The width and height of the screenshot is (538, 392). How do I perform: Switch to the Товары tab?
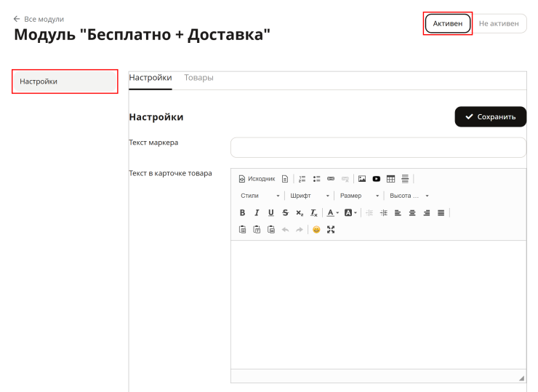(198, 78)
